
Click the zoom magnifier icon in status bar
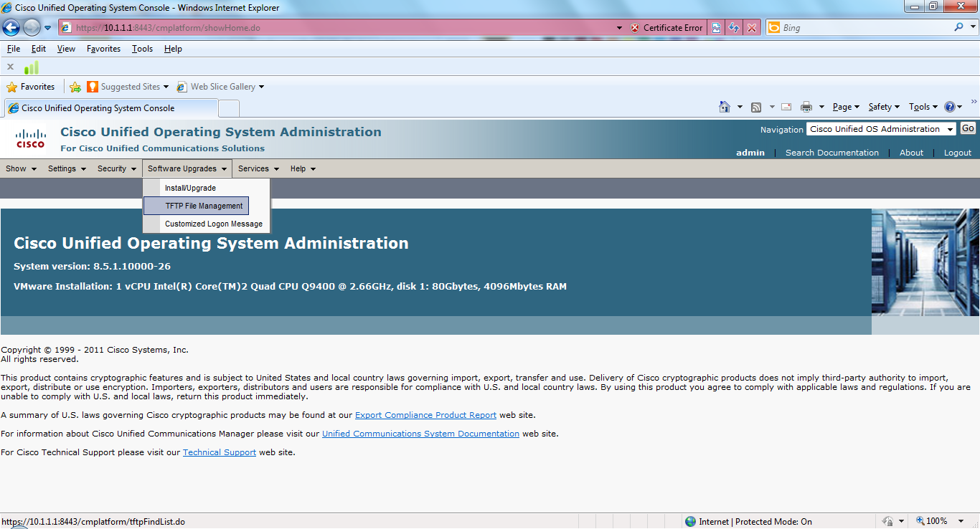pos(920,521)
